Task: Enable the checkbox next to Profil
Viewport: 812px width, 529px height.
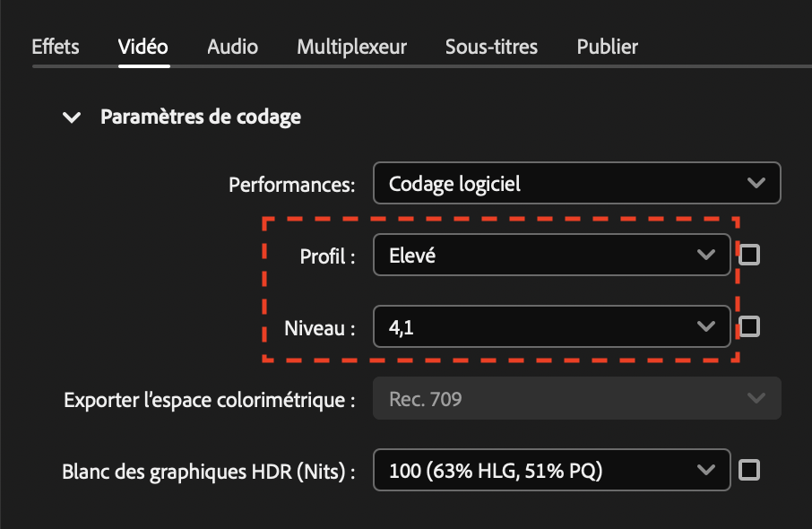Action: coord(749,255)
